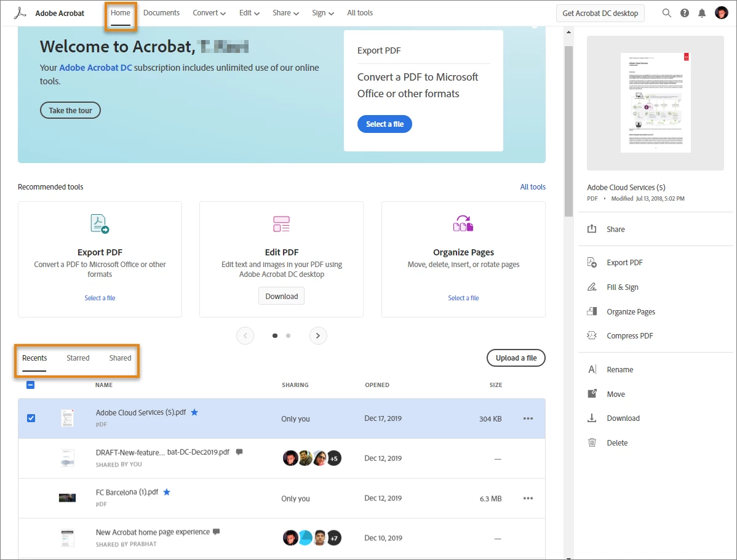Click the Adobe Acrobat logo icon
Image resolution: width=737 pixels, height=560 pixels.
pos(20,13)
